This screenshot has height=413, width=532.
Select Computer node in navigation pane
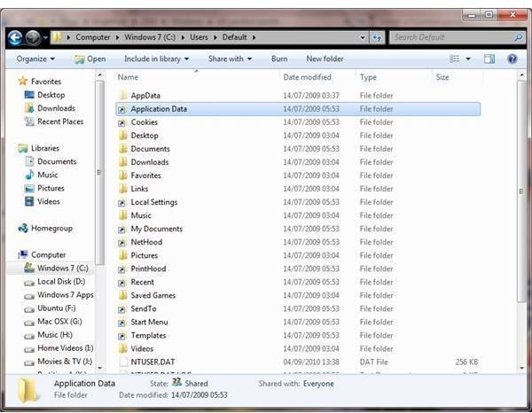[x=42, y=254]
